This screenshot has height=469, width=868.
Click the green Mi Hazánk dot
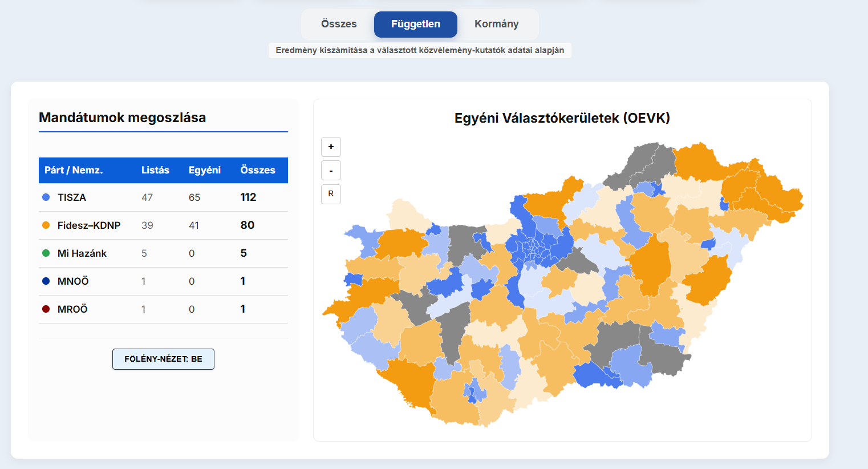point(46,253)
